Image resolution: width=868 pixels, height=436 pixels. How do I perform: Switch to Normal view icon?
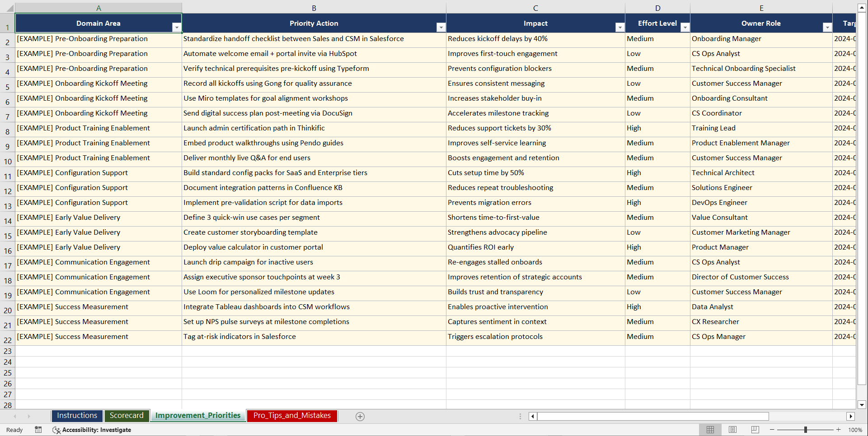(710, 430)
